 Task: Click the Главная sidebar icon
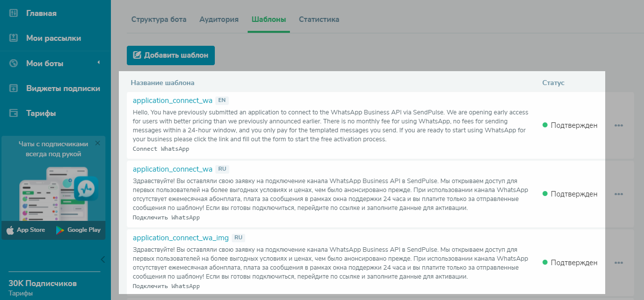14,13
